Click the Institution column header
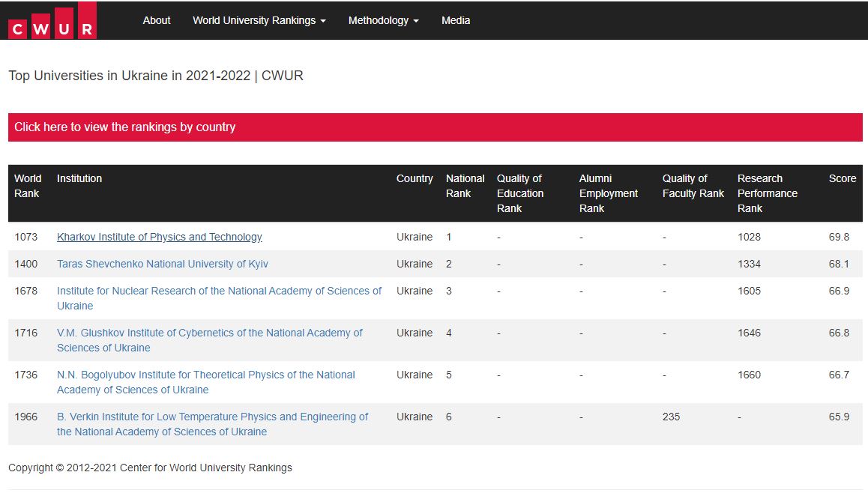The width and height of the screenshot is (868, 499). pyautogui.click(x=79, y=178)
